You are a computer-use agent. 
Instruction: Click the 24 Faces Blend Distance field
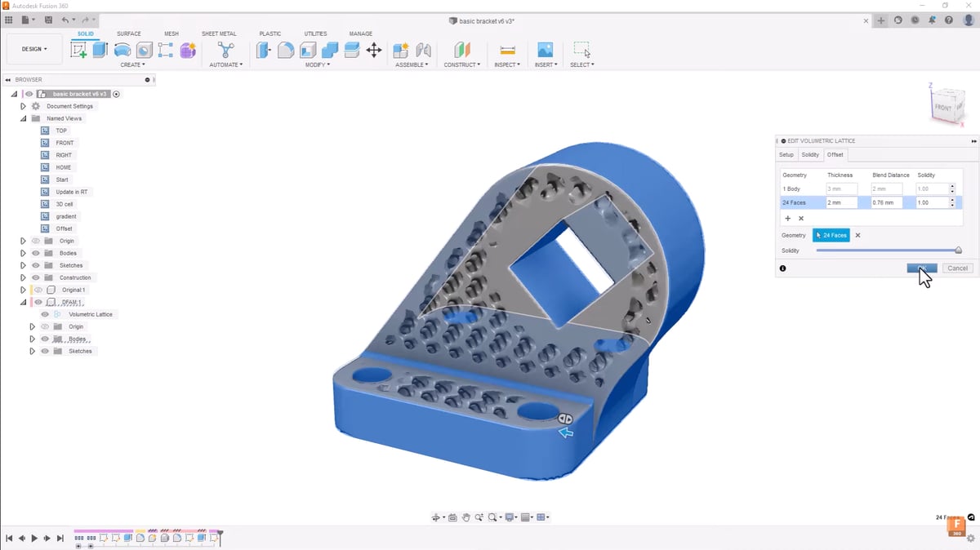pos(887,202)
